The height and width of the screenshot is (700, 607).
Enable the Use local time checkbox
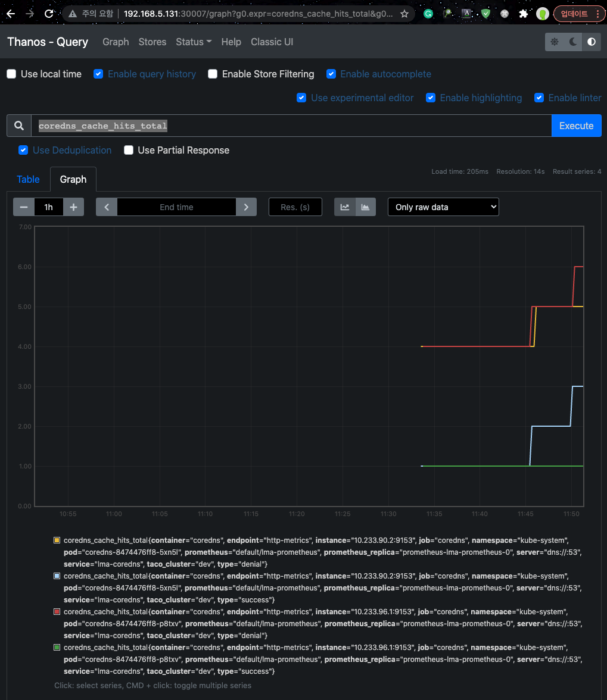(11, 74)
